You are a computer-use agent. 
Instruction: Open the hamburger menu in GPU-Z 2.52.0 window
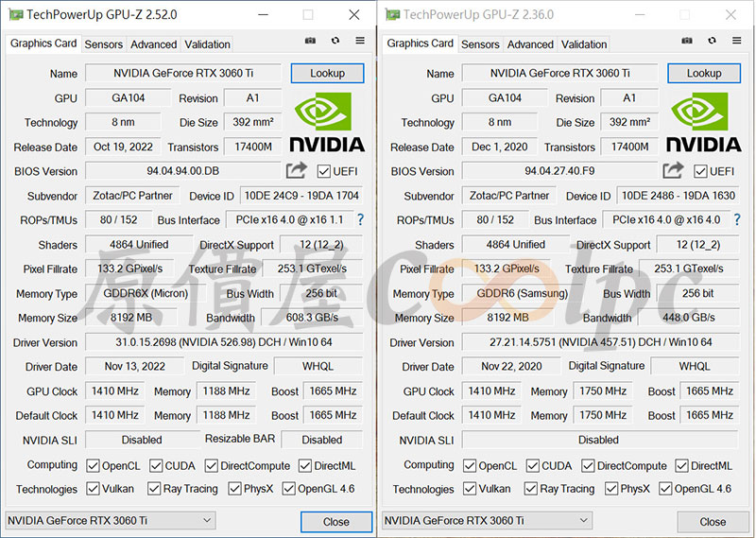tap(360, 42)
